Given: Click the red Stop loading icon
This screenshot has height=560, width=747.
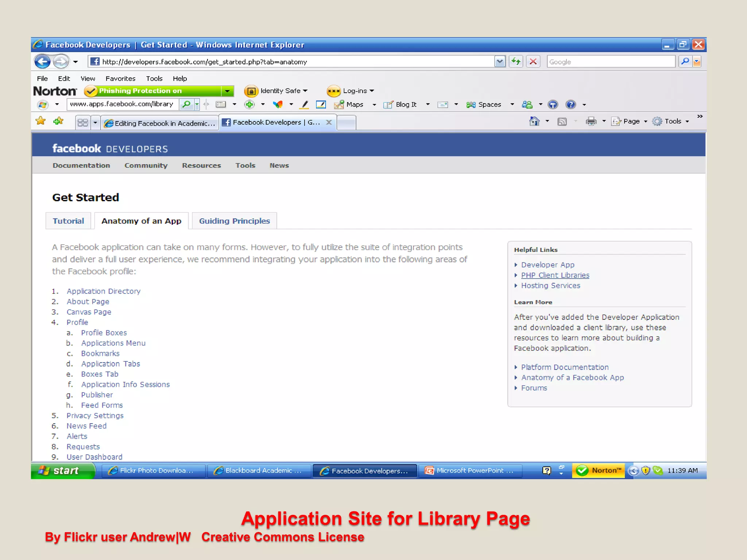Looking at the screenshot, I should click(533, 62).
